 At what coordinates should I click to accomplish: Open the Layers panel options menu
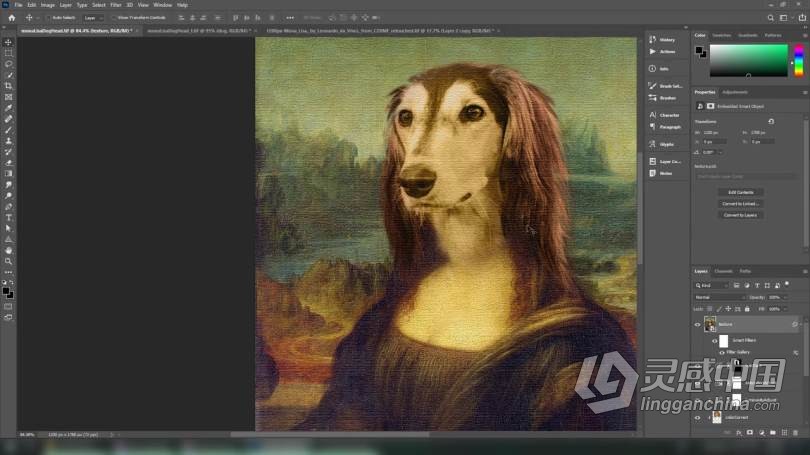coord(805,271)
